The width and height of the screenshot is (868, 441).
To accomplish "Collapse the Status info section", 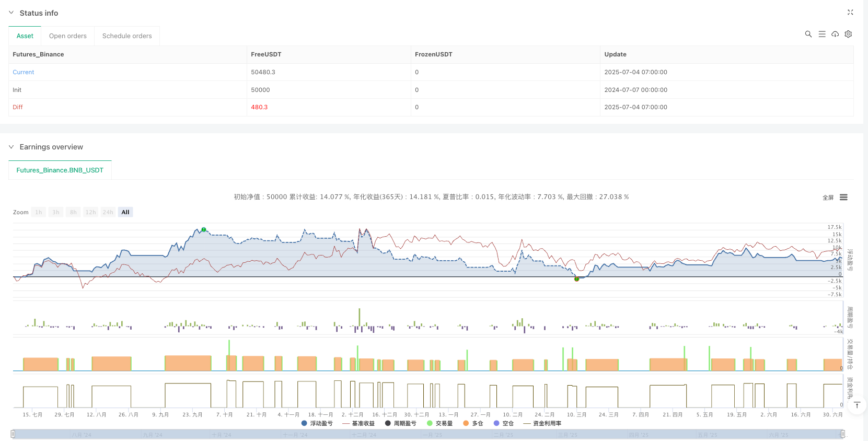I will point(11,13).
